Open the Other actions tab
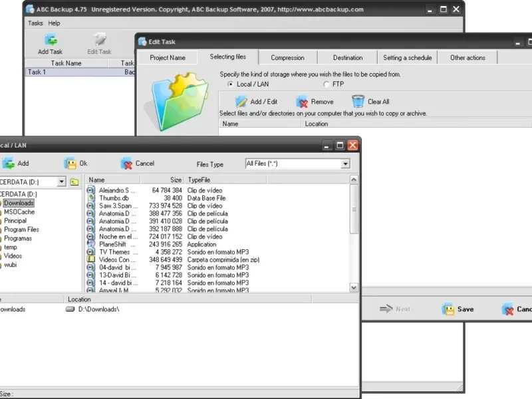 467,58
